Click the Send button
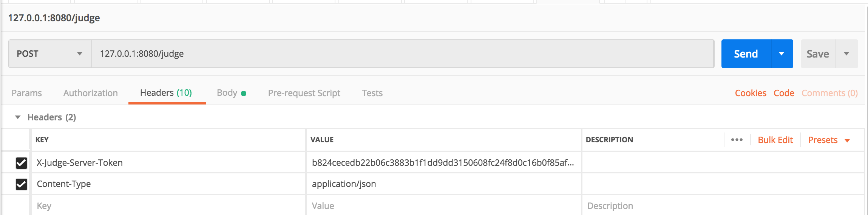This screenshot has height=215, width=868. click(746, 54)
